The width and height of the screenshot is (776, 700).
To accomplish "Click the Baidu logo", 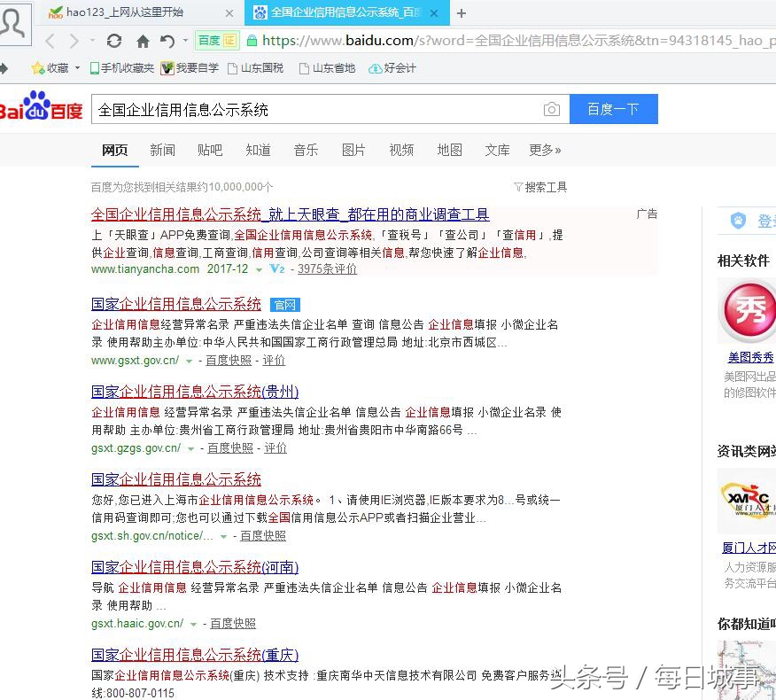I will (41, 108).
